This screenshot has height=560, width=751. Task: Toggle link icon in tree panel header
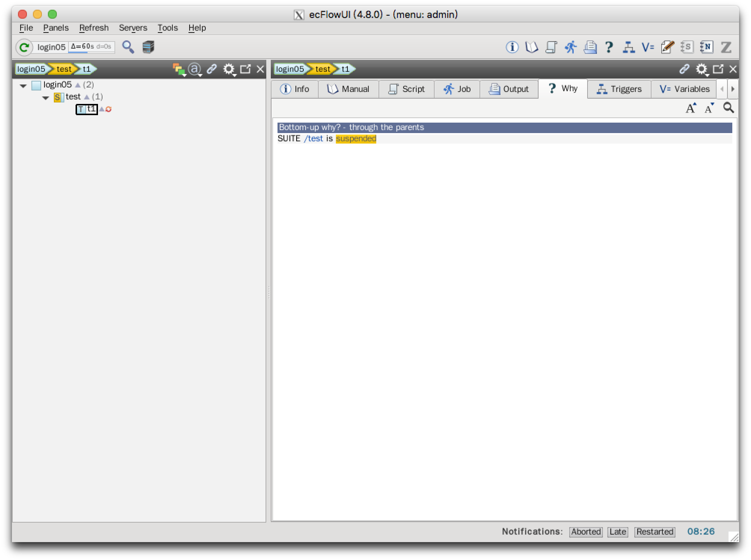point(212,69)
